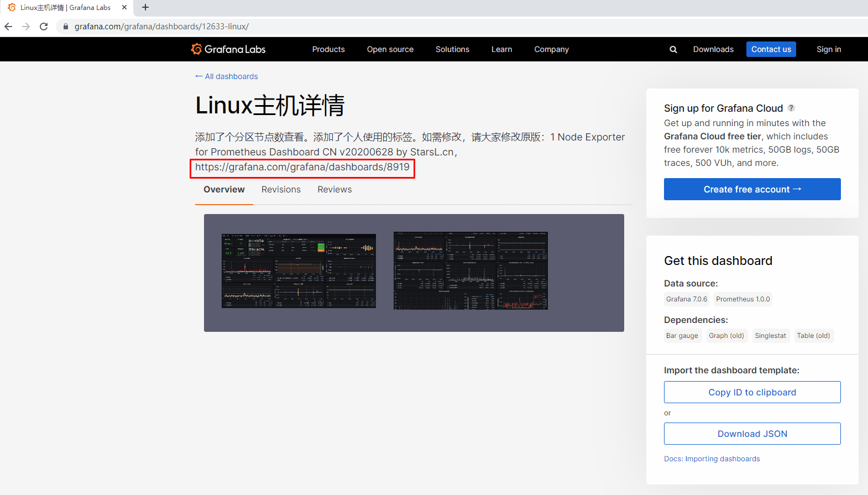Viewport: 868px width, 495px height.
Task: Click the Grafana Labs logo
Action: (x=228, y=49)
